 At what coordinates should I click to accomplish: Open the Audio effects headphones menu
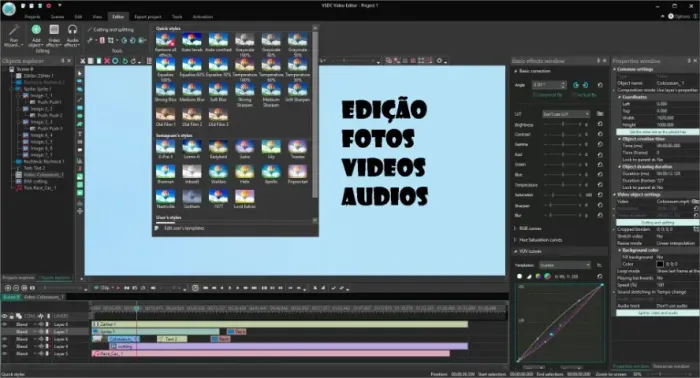coord(72,35)
